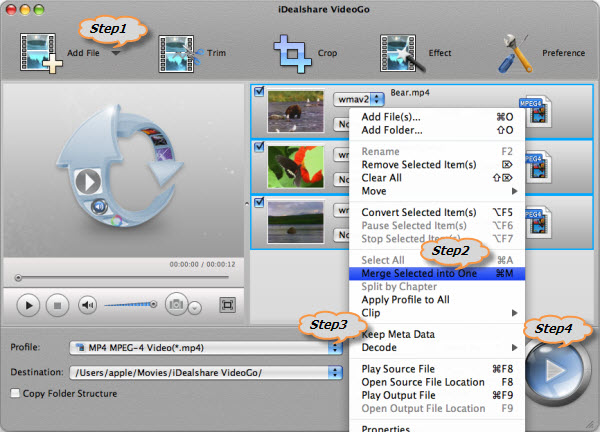Image resolution: width=600 pixels, height=432 pixels.
Task: Click the fullscreen preview icon
Action: coord(227,304)
